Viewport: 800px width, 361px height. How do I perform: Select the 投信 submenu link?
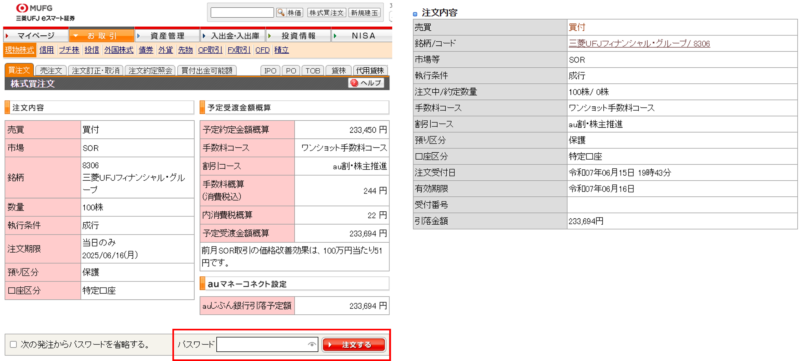92,50
